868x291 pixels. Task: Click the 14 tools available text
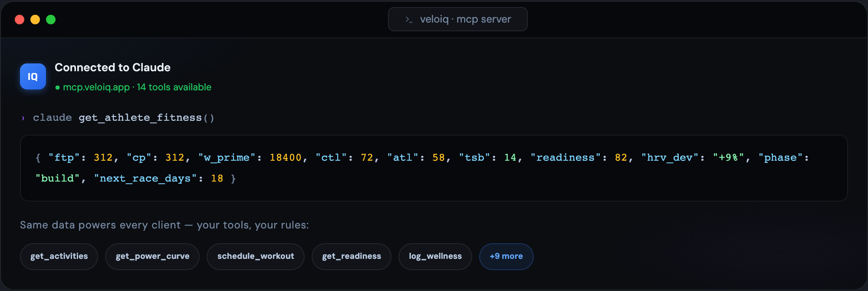click(174, 87)
